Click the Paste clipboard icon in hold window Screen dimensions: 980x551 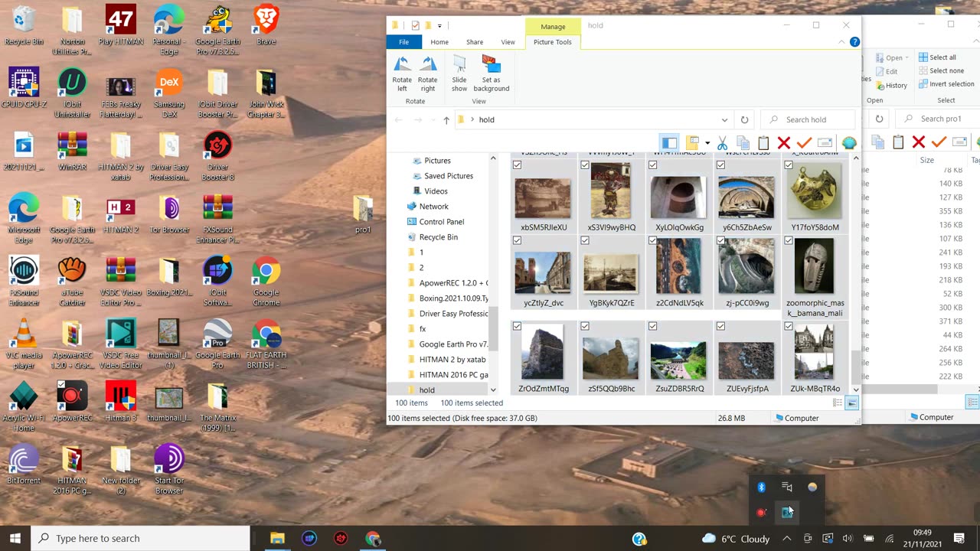click(763, 143)
